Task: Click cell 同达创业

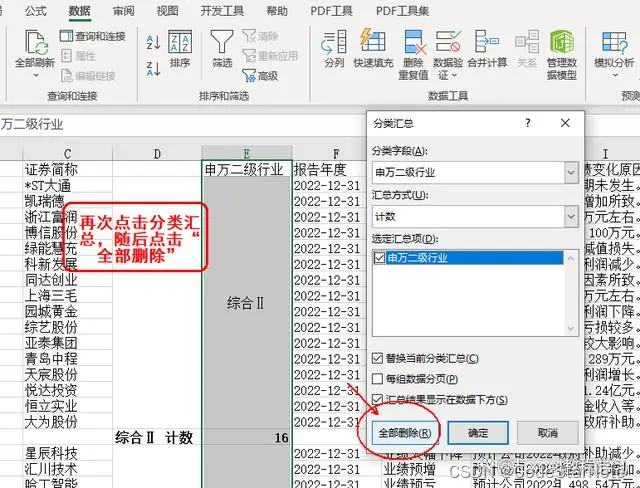Action: point(67,280)
